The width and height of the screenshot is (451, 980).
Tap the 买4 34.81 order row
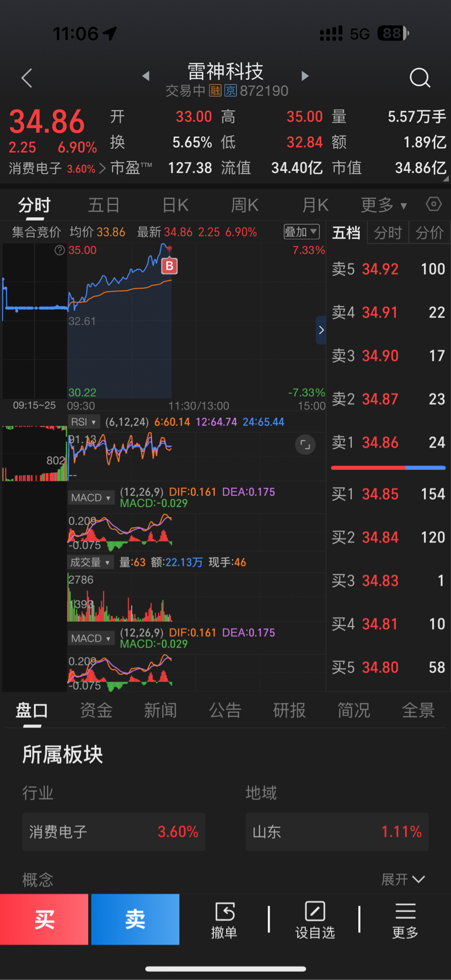click(x=388, y=624)
